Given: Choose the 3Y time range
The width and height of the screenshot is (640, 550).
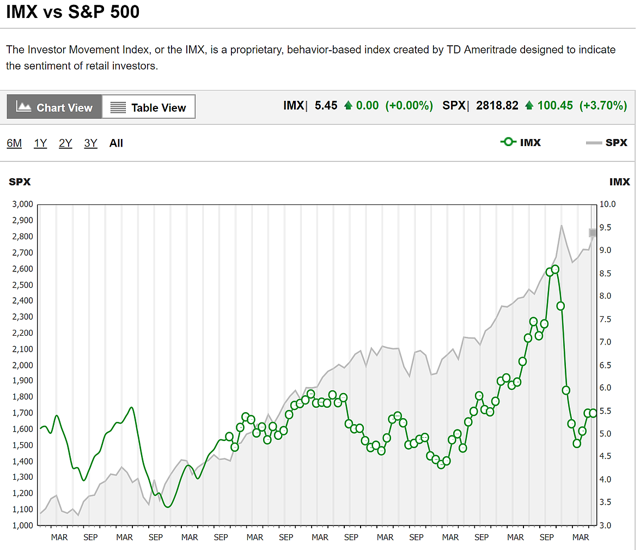Looking at the screenshot, I should coord(90,143).
